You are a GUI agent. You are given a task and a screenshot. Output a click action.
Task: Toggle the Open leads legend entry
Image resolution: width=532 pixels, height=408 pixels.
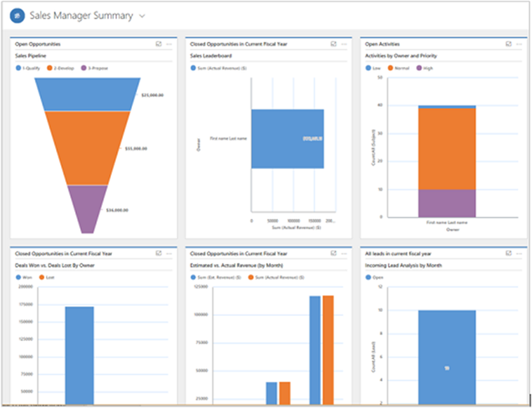[x=374, y=278]
